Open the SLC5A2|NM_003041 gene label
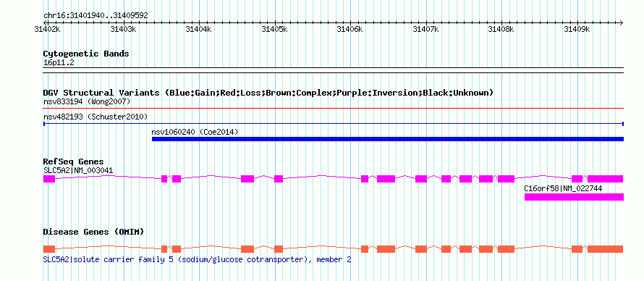Image resolution: width=644 pixels, height=281 pixels. pyautogui.click(x=78, y=170)
